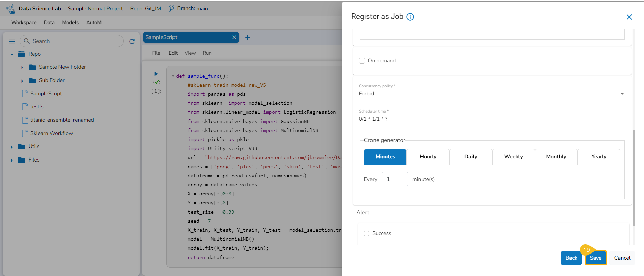Expand the Sample New Folder tree item

pyautogui.click(x=22, y=67)
